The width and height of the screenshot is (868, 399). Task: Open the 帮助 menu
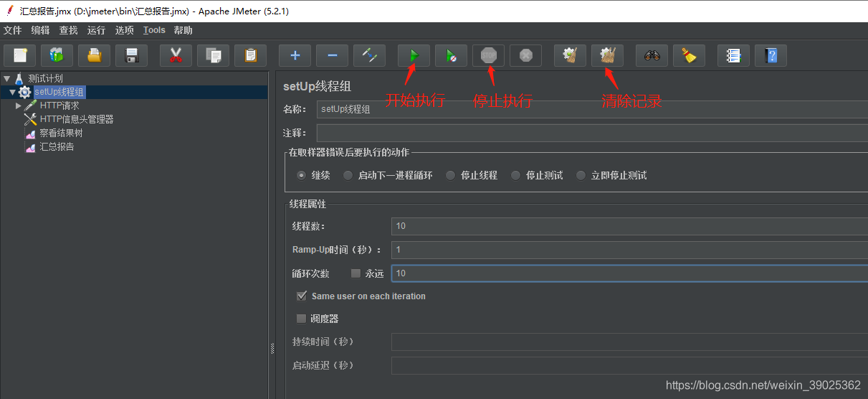183,30
